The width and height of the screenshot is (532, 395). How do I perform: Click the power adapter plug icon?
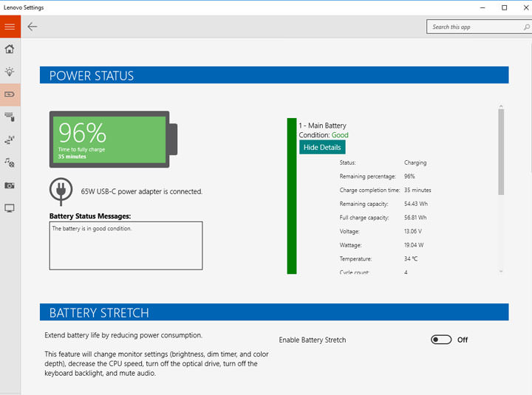[61, 190]
